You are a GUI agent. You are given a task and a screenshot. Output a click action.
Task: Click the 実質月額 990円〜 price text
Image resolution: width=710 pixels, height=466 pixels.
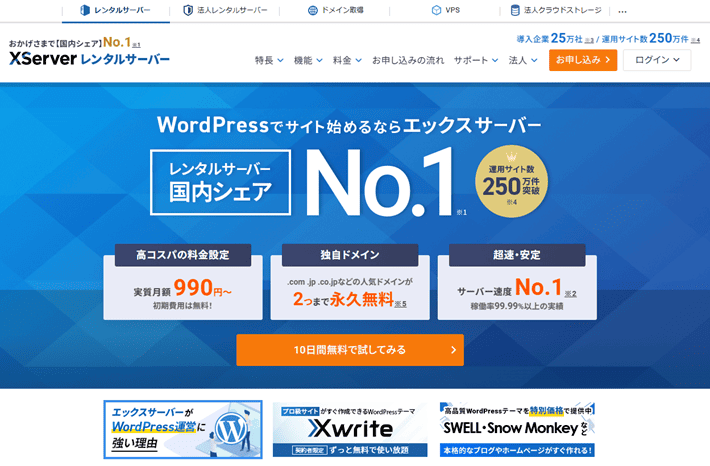(182, 288)
